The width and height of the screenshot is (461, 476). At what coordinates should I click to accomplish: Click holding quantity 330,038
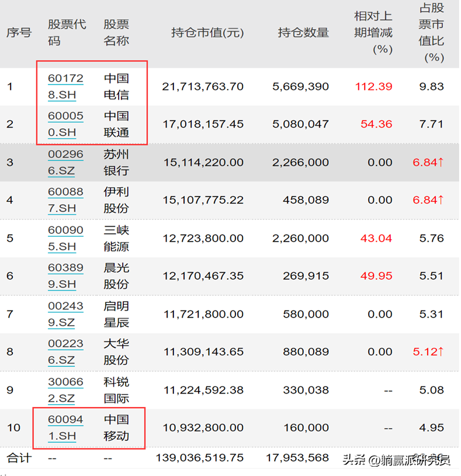[306, 390]
